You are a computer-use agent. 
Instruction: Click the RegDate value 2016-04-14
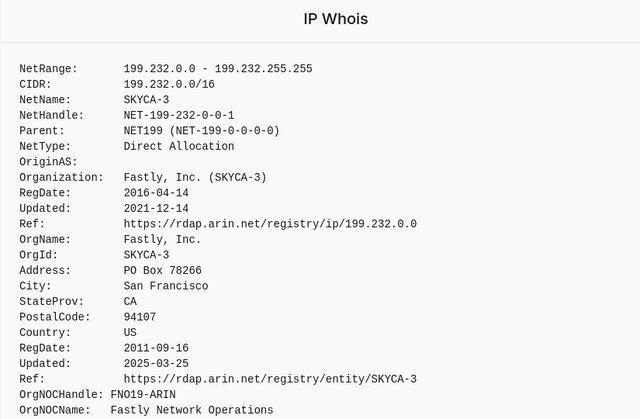[x=156, y=193]
